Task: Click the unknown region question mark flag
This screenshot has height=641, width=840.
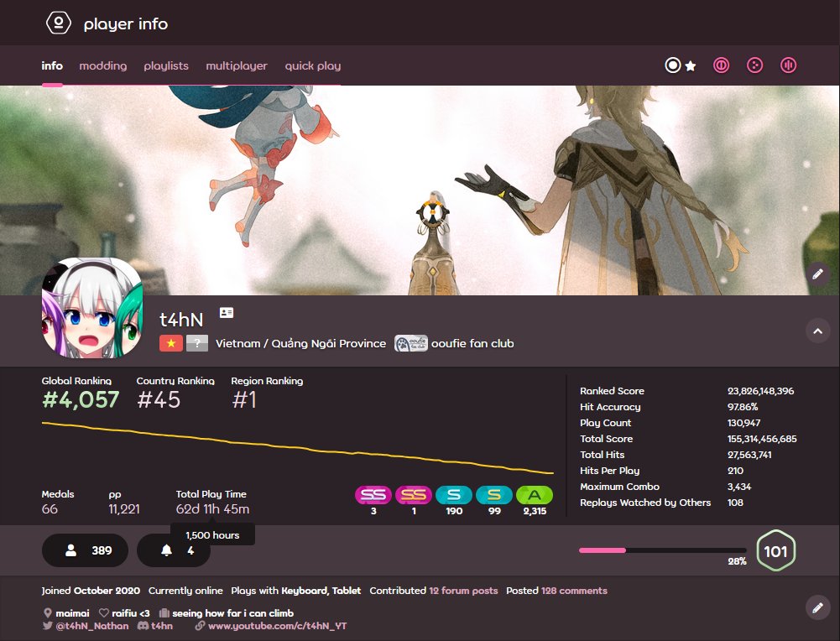Action: pos(197,343)
